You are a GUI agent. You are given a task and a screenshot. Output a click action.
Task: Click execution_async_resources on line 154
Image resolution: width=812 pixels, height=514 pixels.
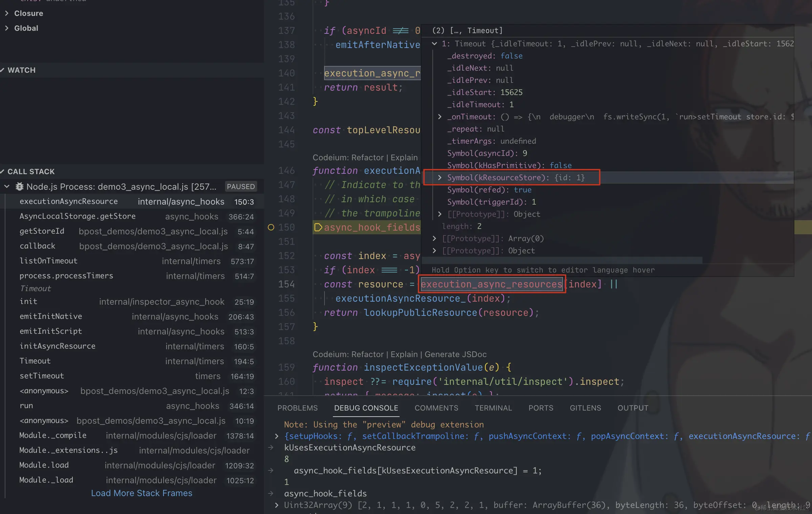[491, 284]
